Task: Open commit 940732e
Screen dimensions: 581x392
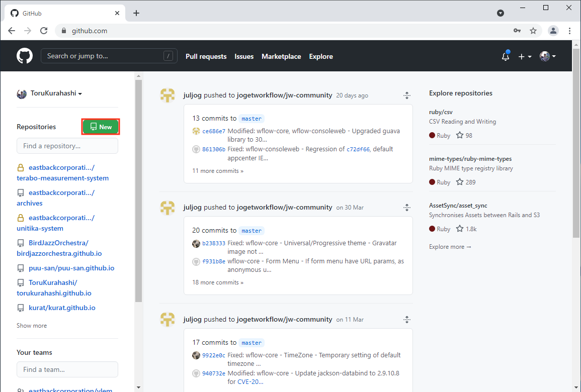Action: 214,373
